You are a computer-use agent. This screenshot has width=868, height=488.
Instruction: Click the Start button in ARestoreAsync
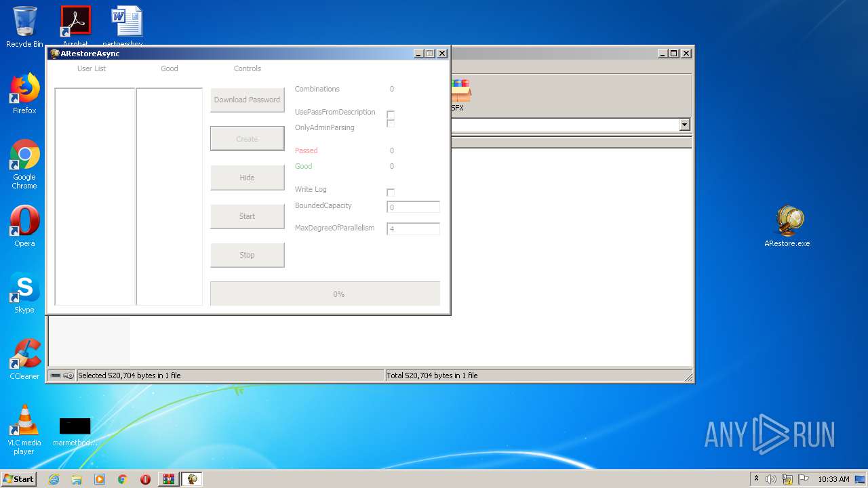247,216
